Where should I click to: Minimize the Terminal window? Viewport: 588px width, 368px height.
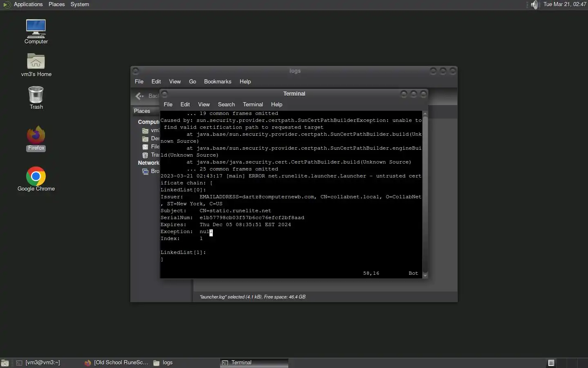pyautogui.click(x=404, y=94)
